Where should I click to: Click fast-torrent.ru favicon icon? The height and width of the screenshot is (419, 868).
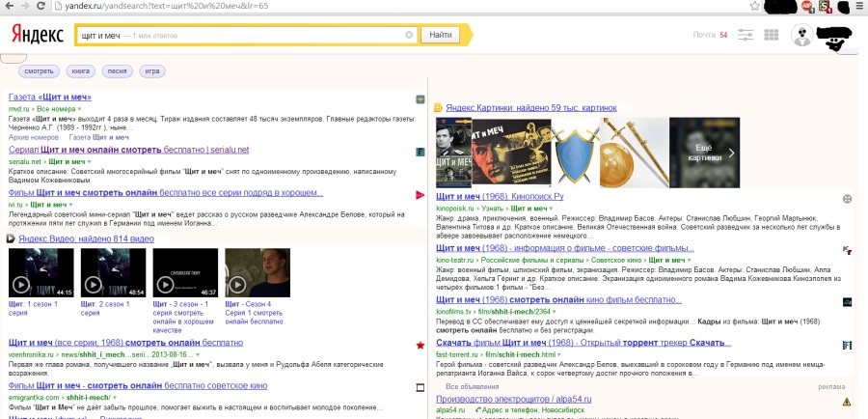pos(847,346)
